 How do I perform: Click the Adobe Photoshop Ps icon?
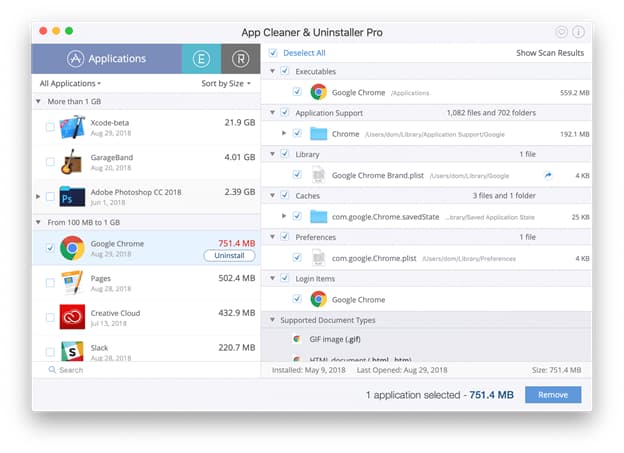[72, 196]
